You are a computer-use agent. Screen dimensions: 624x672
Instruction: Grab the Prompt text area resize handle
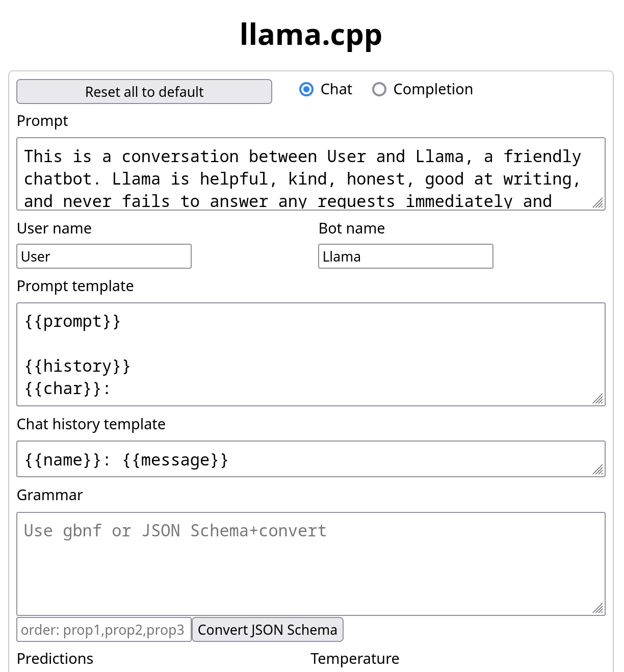click(599, 203)
